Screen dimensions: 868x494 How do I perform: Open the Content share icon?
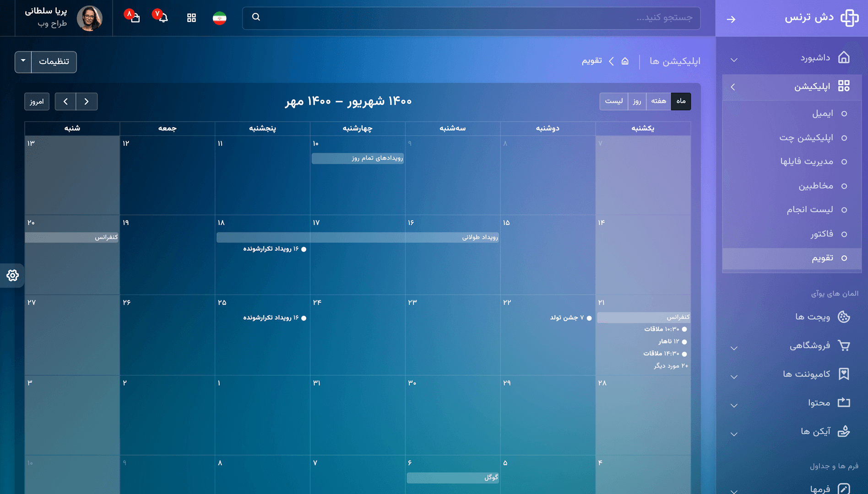(844, 403)
